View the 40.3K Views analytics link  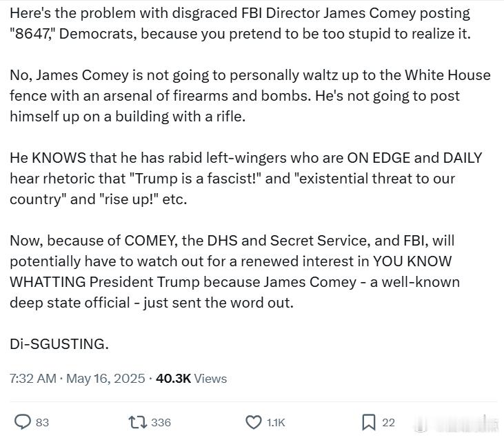[191, 379]
